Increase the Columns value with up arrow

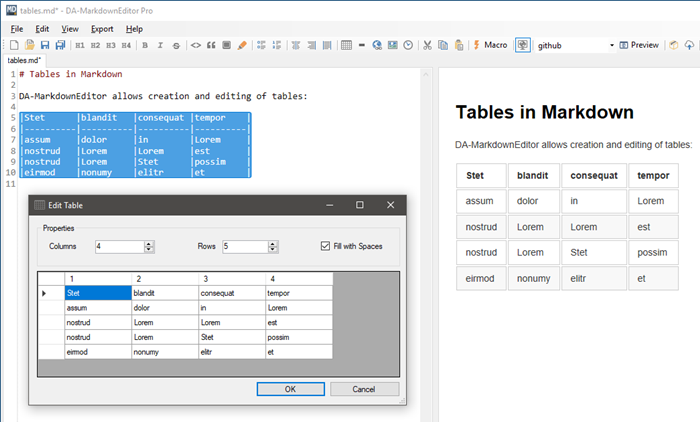click(149, 244)
